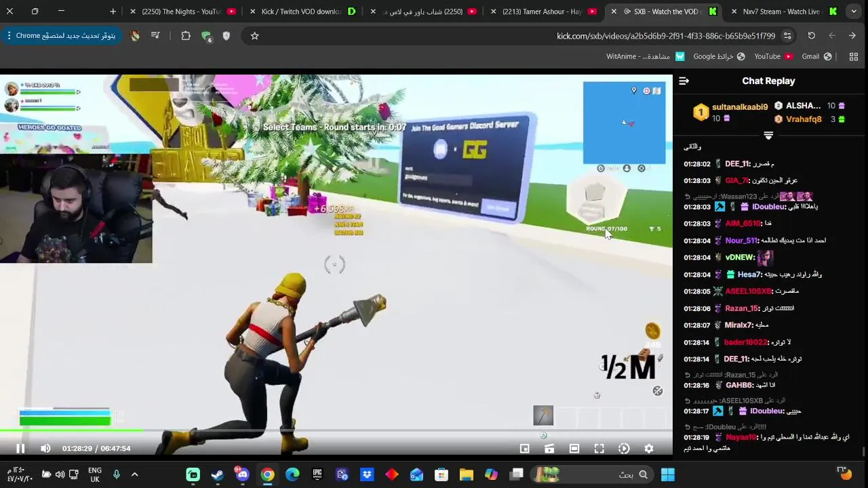Click username DEE_11 at 01:28:02
The width and height of the screenshot is (868, 488).
737,164
